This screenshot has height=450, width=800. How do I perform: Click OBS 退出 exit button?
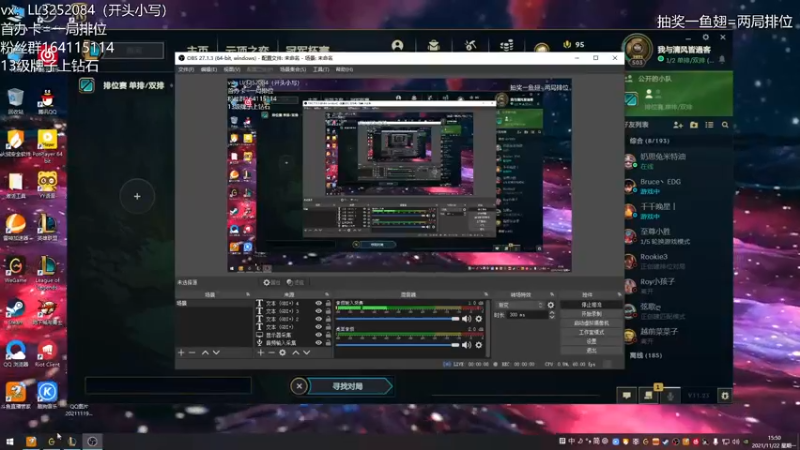[x=591, y=351]
